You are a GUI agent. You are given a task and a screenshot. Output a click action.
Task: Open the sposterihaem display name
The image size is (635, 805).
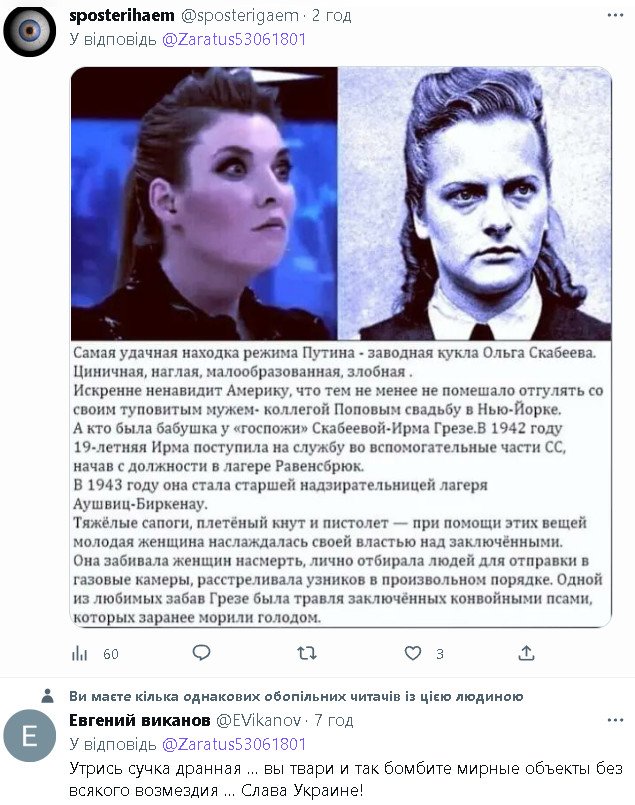[122, 16]
